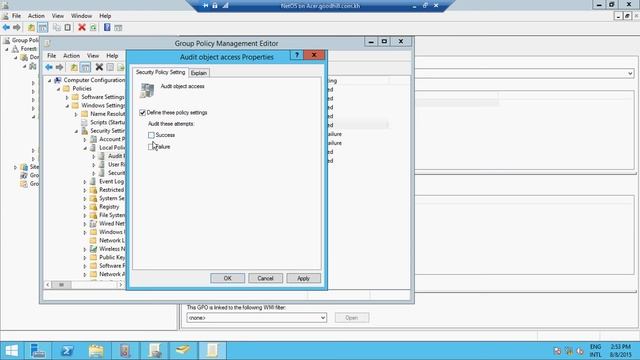640x360 pixels.
Task: Open File menu in Group Policy Management Editor
Action: [x=51, y=56]
